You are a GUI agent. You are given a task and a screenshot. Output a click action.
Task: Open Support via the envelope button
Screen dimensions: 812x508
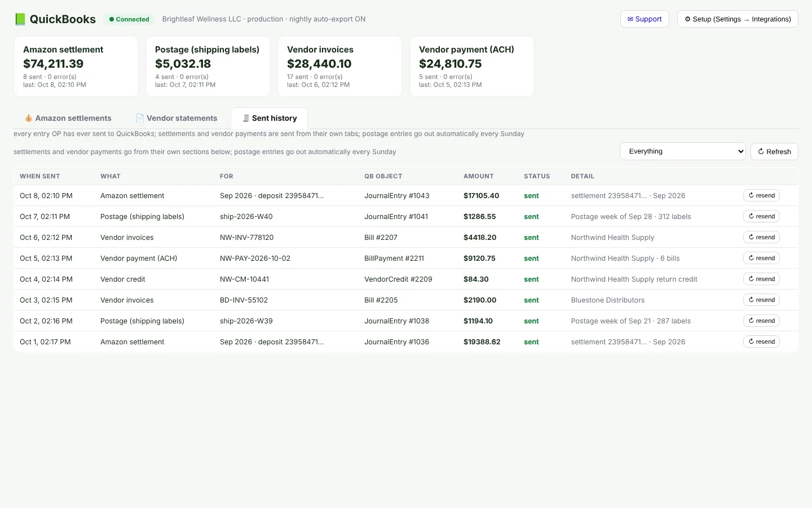coord(645,19)
